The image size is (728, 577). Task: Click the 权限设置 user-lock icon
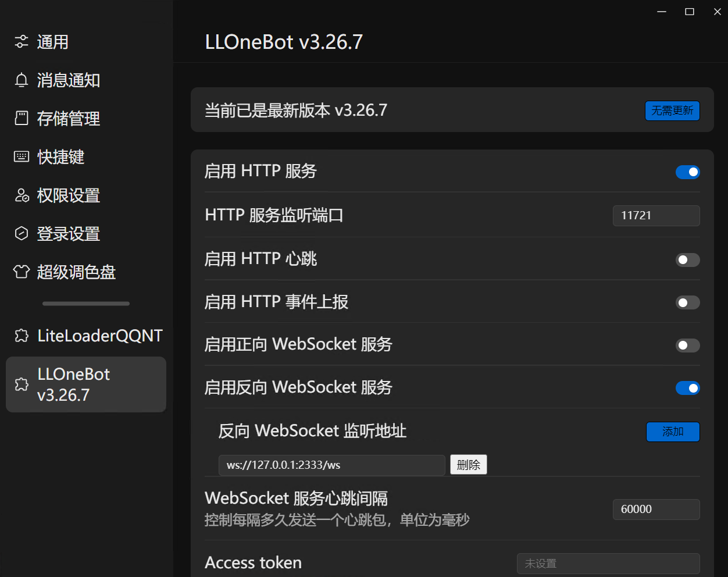22,195
